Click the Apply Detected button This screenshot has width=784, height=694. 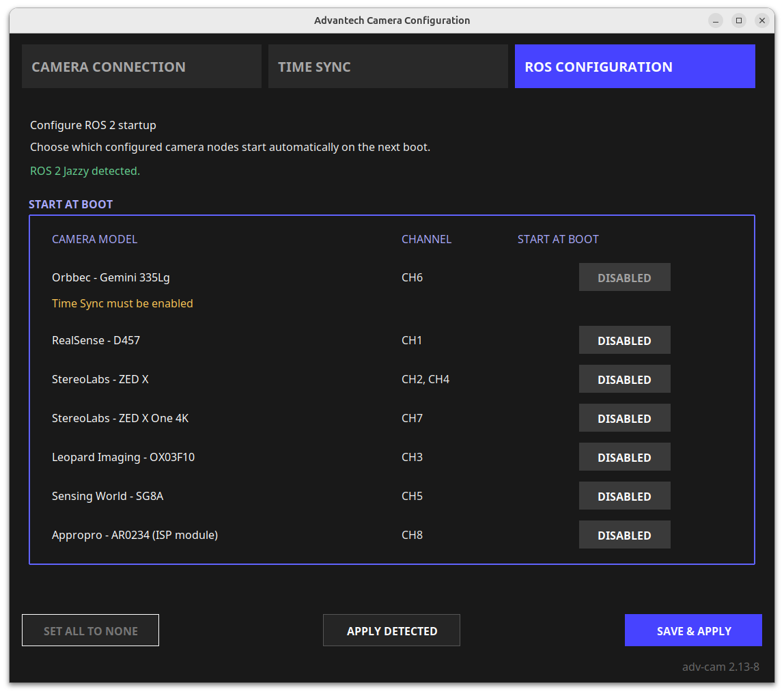[391, 630]
